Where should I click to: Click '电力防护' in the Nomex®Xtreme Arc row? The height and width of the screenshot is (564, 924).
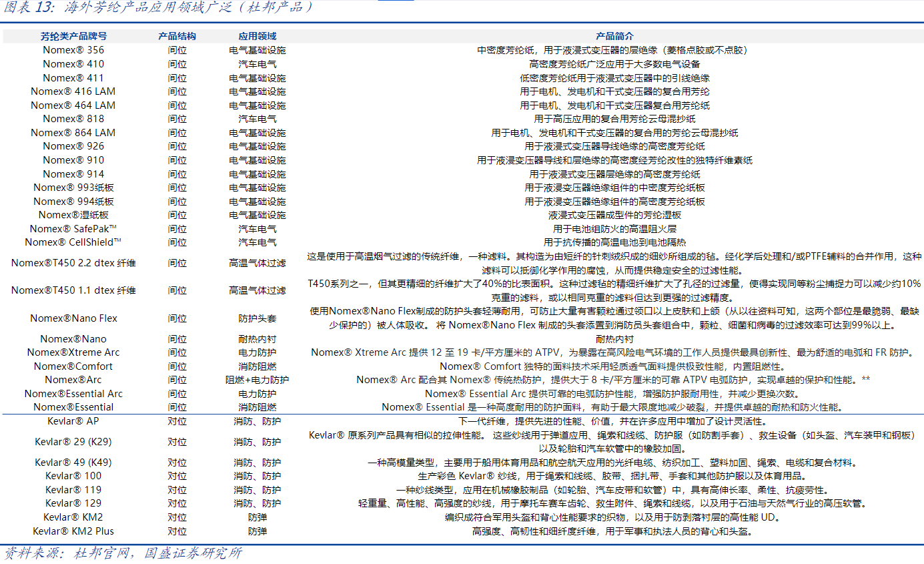(258, 352)
